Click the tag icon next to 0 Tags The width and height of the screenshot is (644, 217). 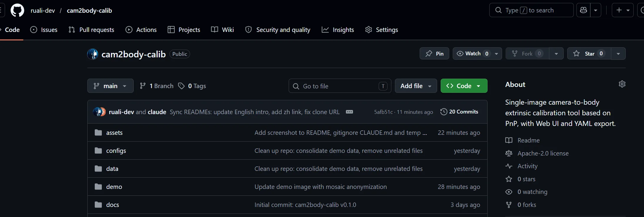182,86
